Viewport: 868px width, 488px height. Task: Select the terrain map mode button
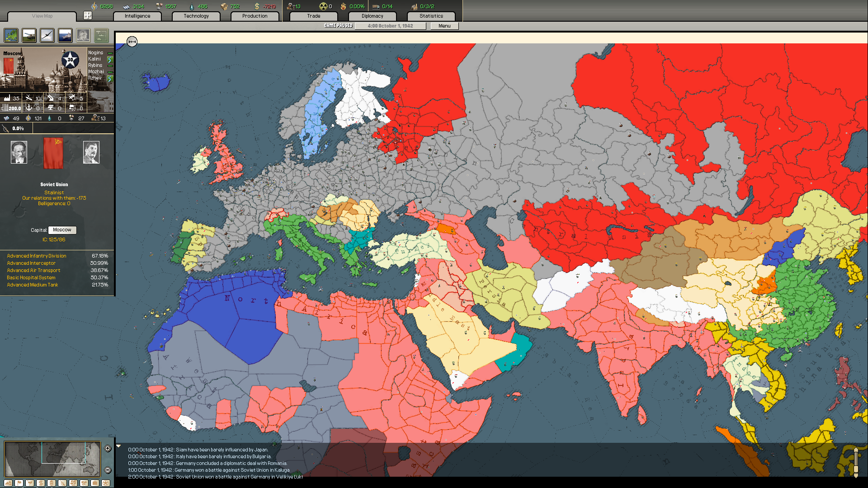8,483
